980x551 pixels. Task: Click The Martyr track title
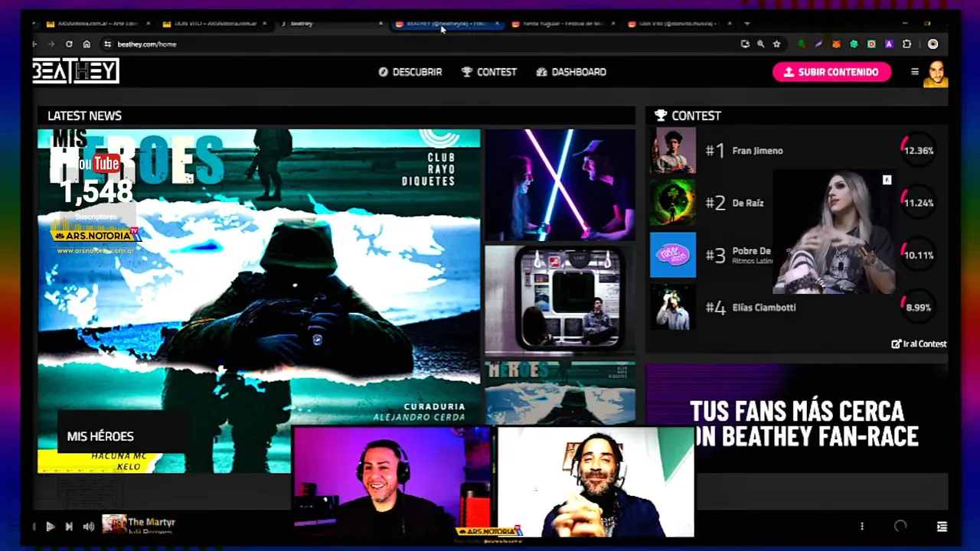152,522
